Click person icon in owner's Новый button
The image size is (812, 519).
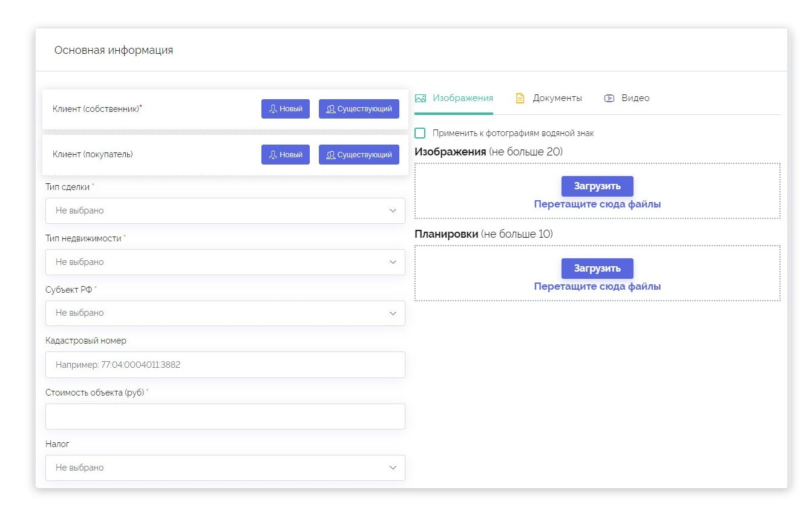(273, 109)
